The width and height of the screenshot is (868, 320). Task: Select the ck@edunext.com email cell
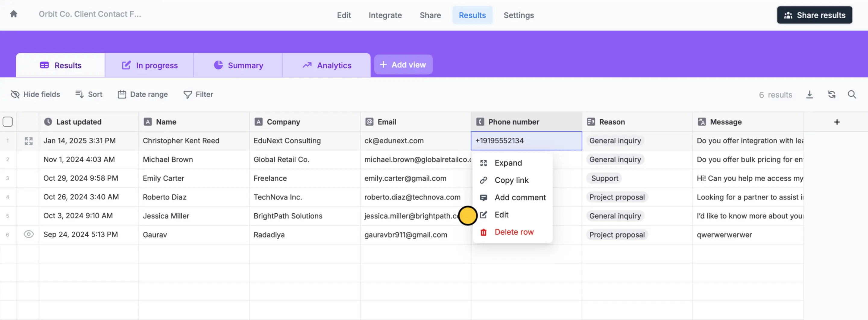416,141
